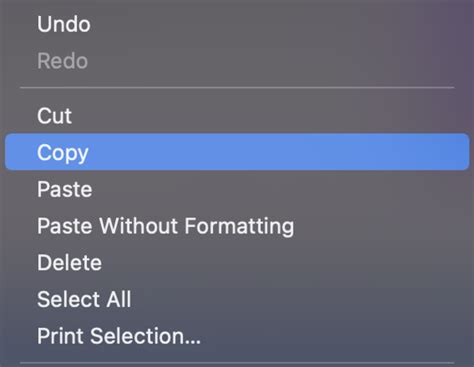Choose Paste from the menu

(237, 189)
